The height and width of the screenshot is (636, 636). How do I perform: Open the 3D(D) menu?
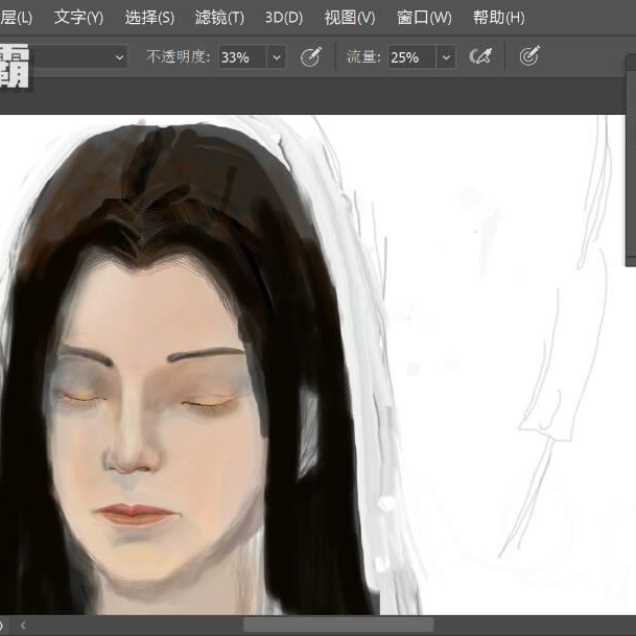[284, 18]
